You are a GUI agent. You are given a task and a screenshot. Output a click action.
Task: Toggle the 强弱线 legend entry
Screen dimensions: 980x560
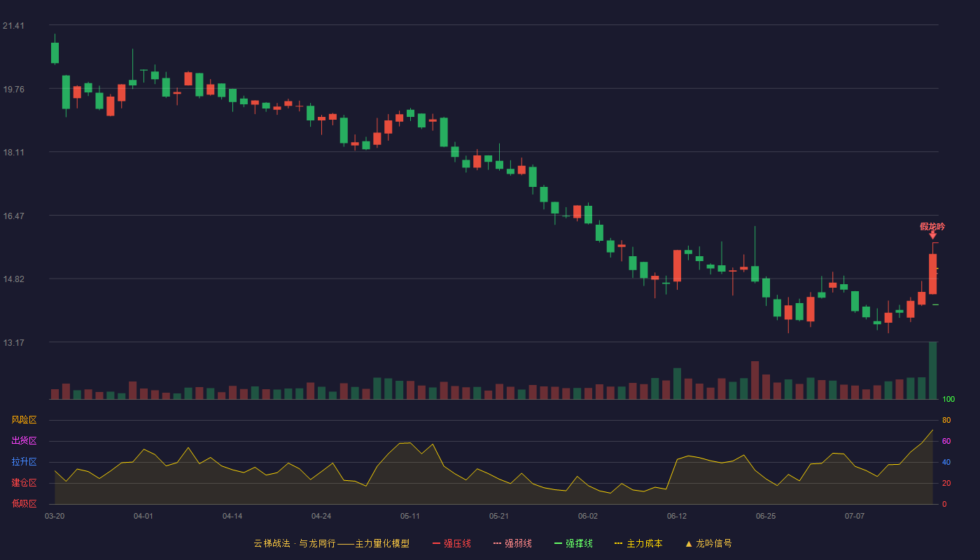click(x=512, y=543)
